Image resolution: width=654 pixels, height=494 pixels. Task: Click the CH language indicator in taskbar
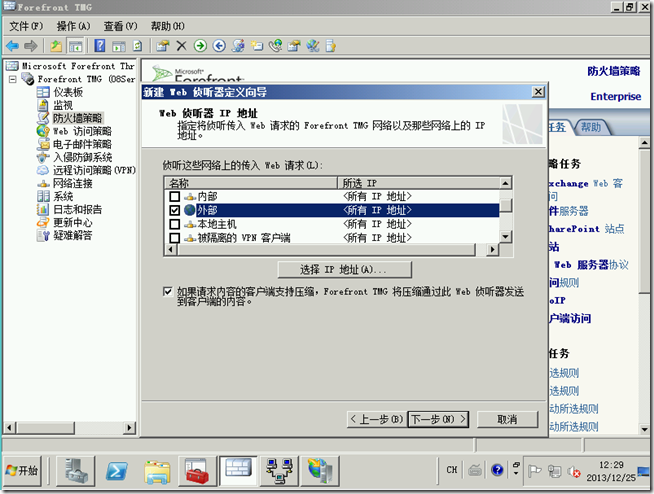point(452,470)
